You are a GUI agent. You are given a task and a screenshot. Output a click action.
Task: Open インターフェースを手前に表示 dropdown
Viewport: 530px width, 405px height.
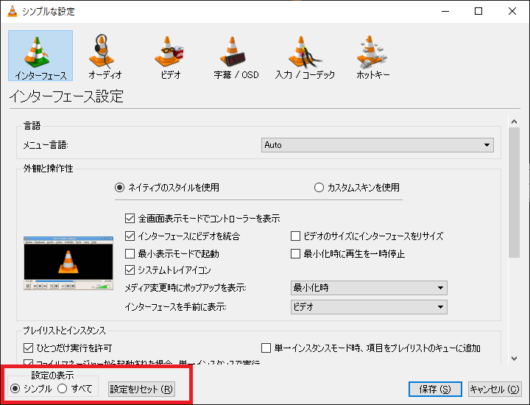(369, 307)
